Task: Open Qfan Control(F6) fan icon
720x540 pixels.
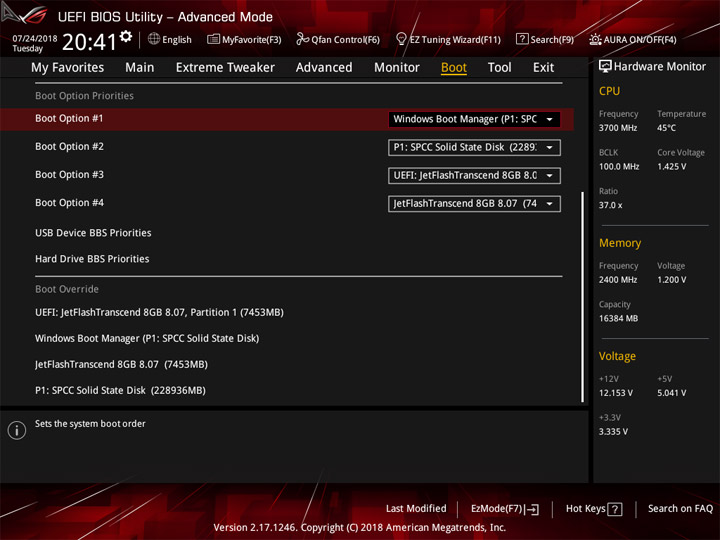Action: (302, 39)
